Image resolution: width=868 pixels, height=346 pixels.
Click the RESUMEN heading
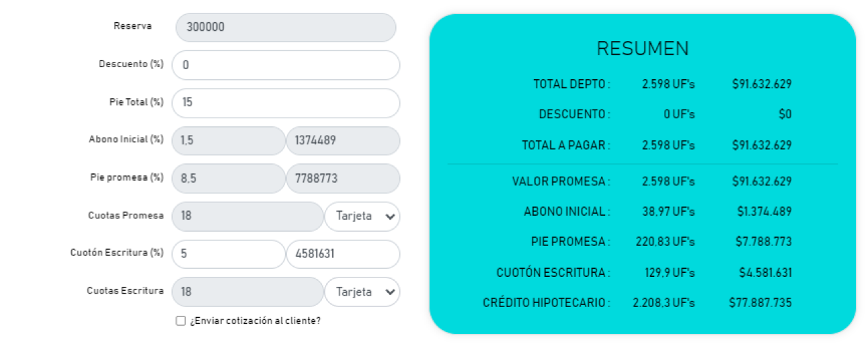pos(643,49)
